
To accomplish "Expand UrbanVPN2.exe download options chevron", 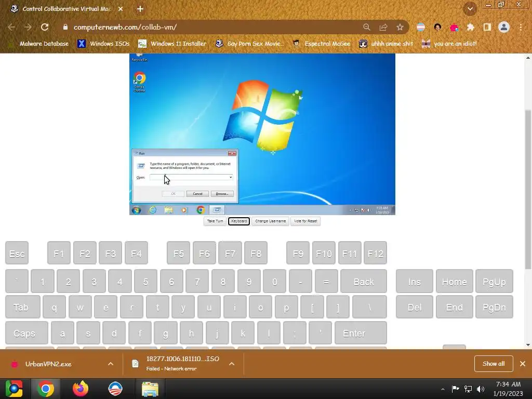I will coord(111,364).
